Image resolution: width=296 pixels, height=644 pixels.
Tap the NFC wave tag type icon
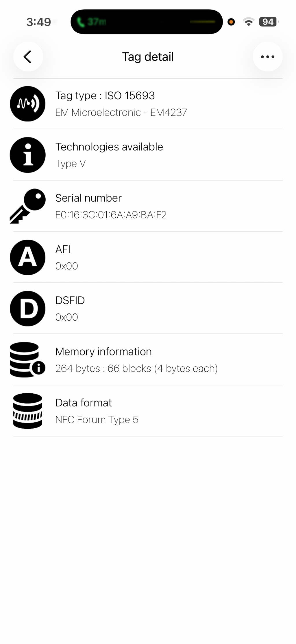pyautogui.click(x=28, y=104)
